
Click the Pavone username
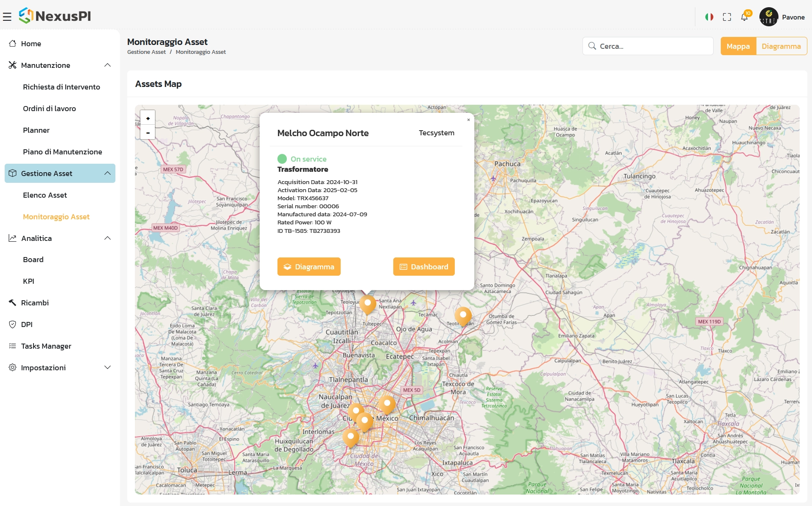(793, 17)
